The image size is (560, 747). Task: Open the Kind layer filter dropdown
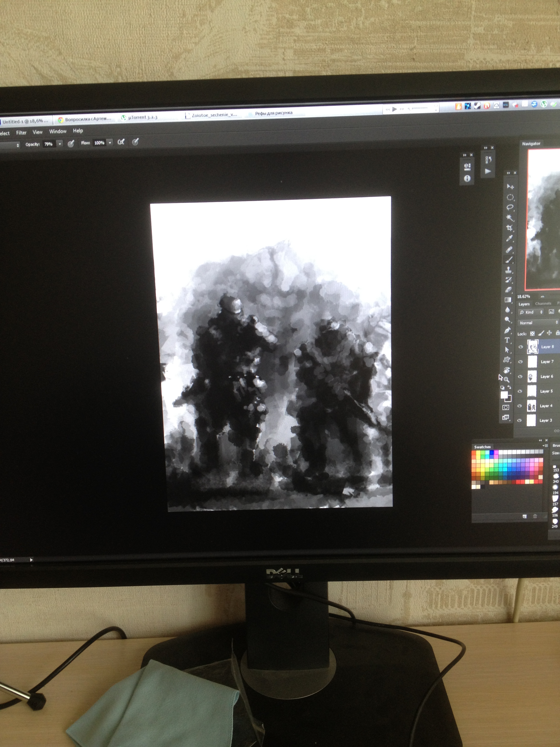click(x=531, y=312)
